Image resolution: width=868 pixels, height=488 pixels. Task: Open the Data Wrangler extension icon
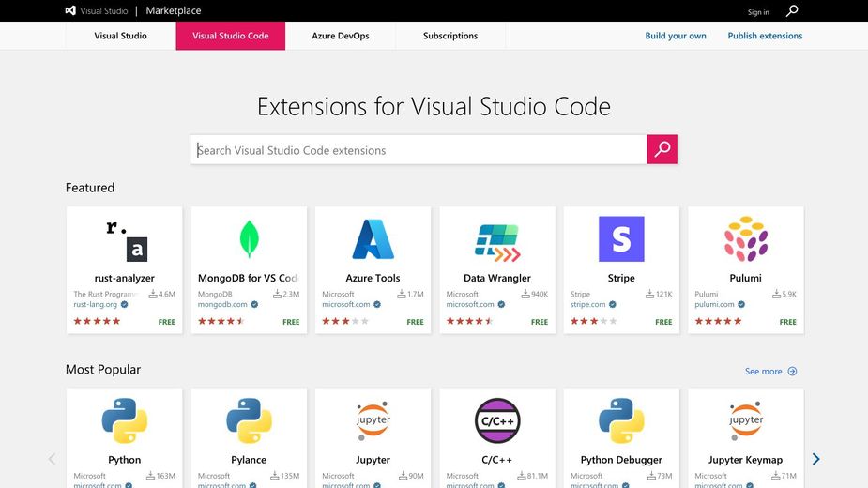(496, 241)
